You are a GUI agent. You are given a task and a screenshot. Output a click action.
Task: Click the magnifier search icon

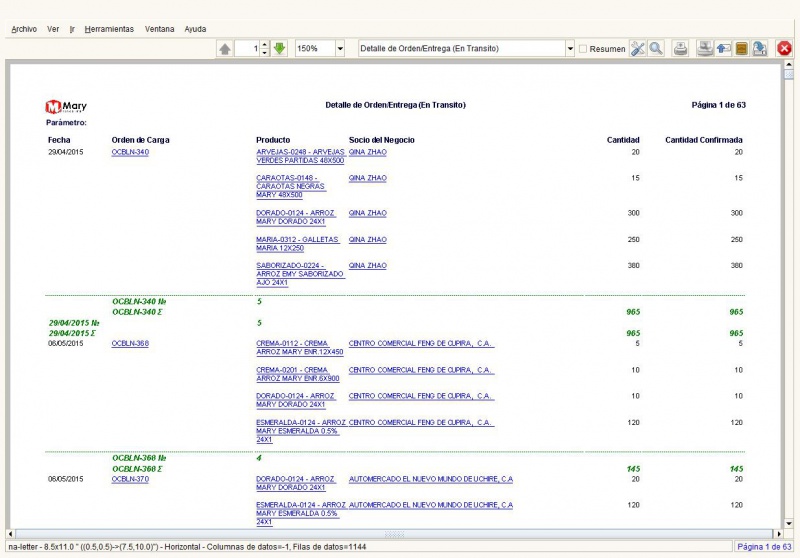pyautogui.click(x=656, y=48)
